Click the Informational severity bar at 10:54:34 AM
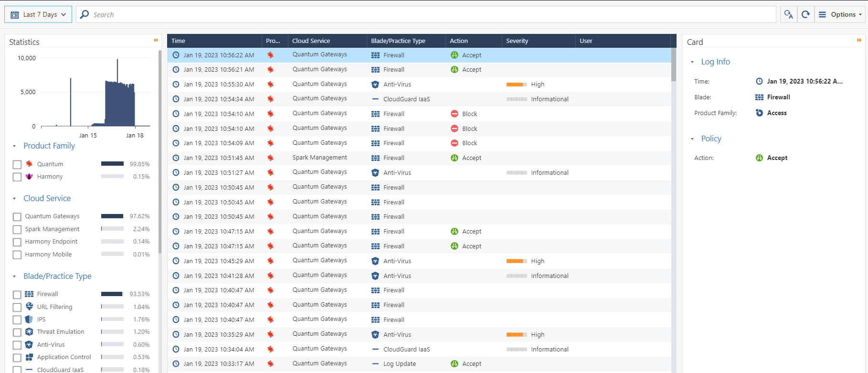Image resolution: width=868 pixels, height=373 pixels. [x=517, y=99]
